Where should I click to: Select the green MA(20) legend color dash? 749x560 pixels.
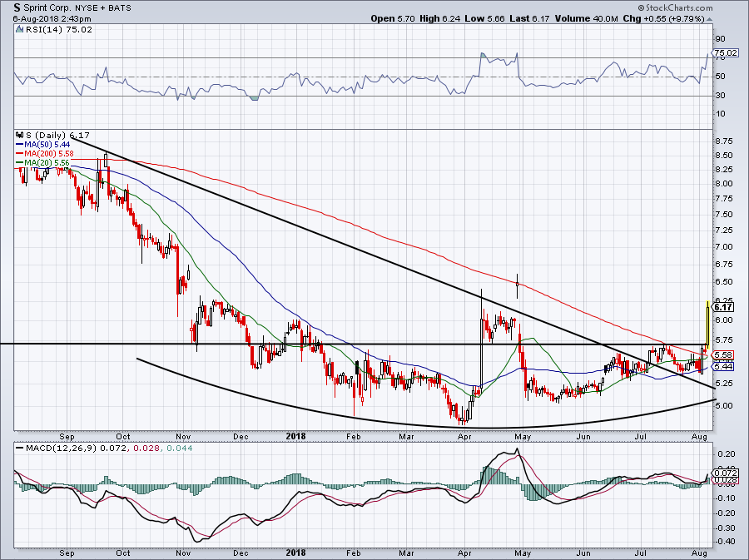click(20, 163)
